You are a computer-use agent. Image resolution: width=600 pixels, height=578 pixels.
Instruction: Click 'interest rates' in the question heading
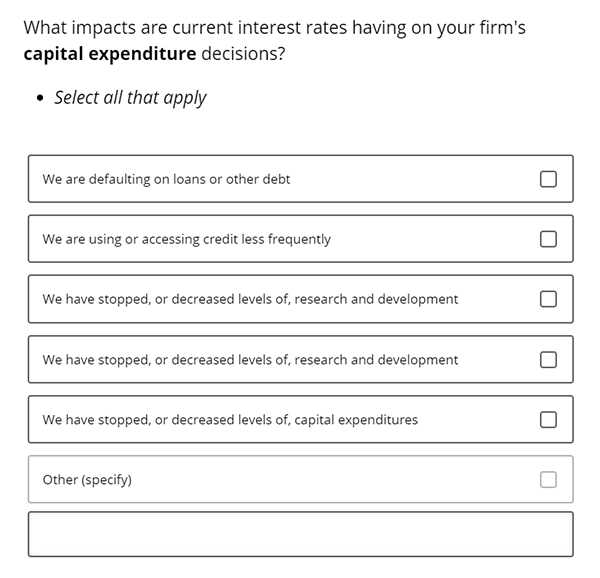tap(292, 28)
